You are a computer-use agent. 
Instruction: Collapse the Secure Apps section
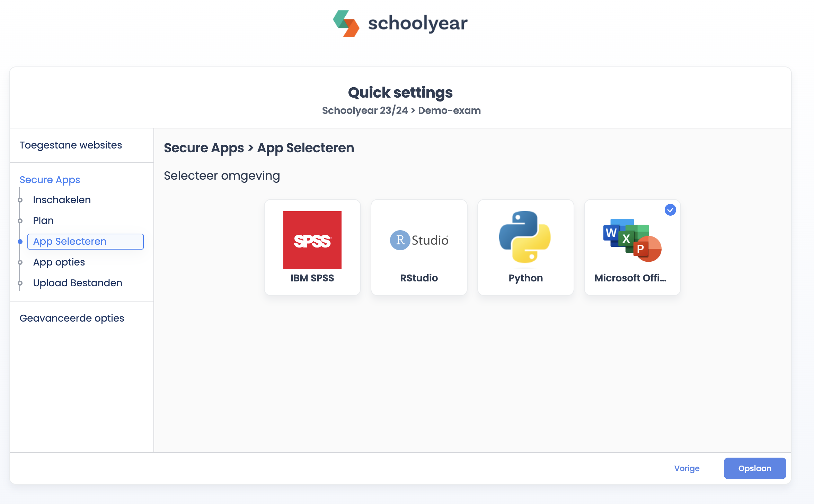tap(50, 180)
